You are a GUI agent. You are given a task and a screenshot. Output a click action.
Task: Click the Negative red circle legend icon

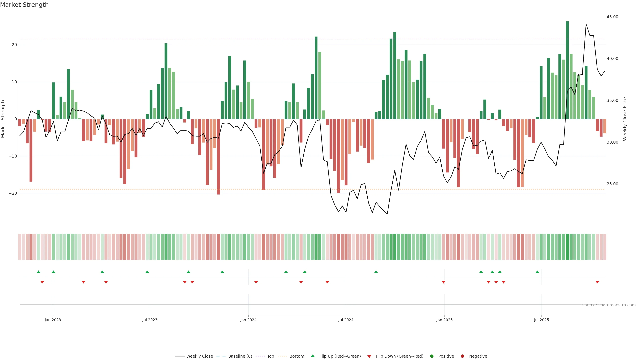[x=462, y=356]
